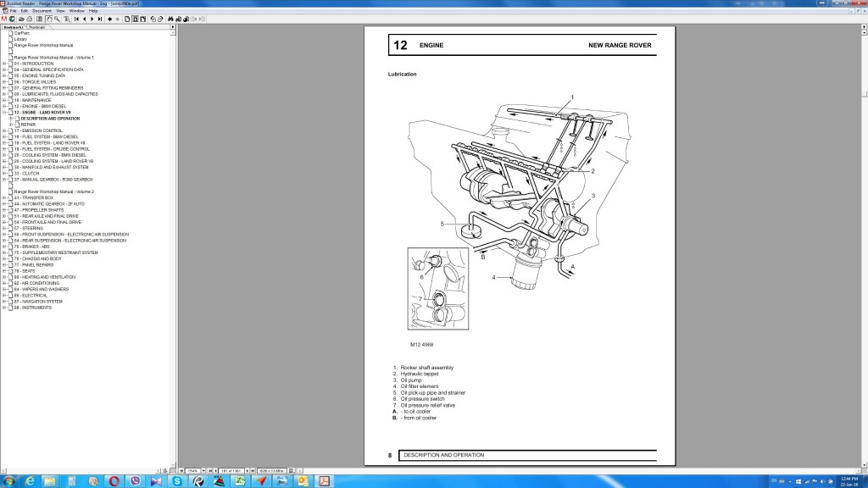868x488 pixels.
Task: Open the Edit menu
Action: [x=25, y=10]
